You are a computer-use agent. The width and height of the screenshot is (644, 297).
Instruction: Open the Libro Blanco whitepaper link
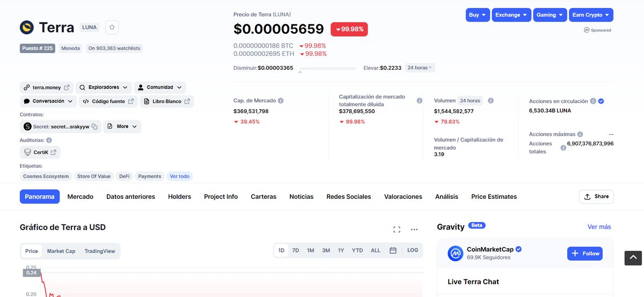(x=167, y=101)
